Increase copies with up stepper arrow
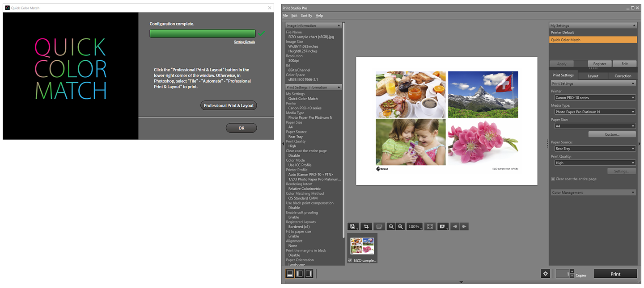 tap(572, 271)
